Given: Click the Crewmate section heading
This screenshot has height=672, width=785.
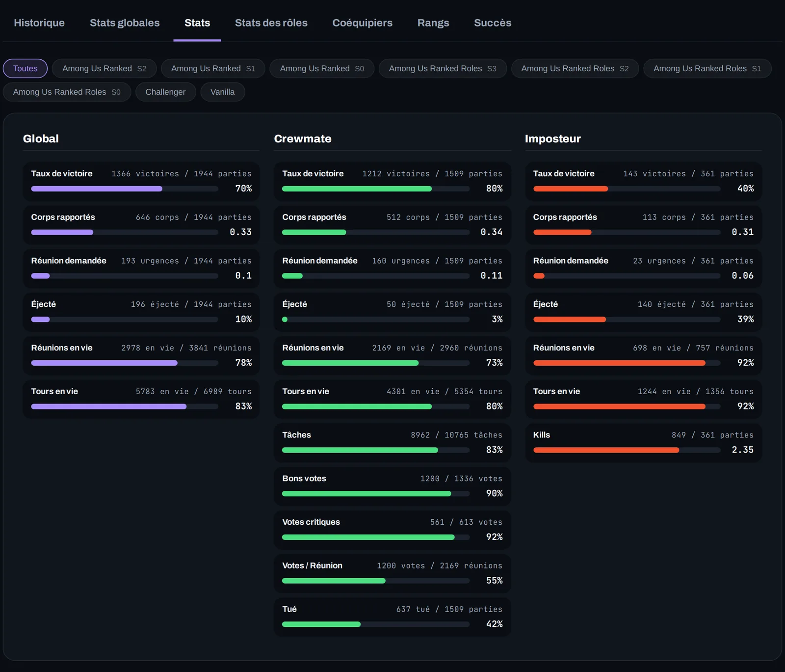Looking at the screenshot, I should point(303,139).
